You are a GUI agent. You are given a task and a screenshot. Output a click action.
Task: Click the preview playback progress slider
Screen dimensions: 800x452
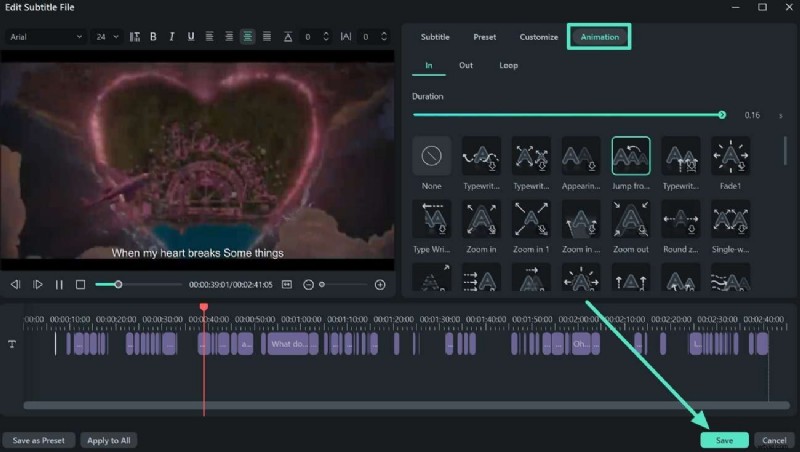pos(138,284)
